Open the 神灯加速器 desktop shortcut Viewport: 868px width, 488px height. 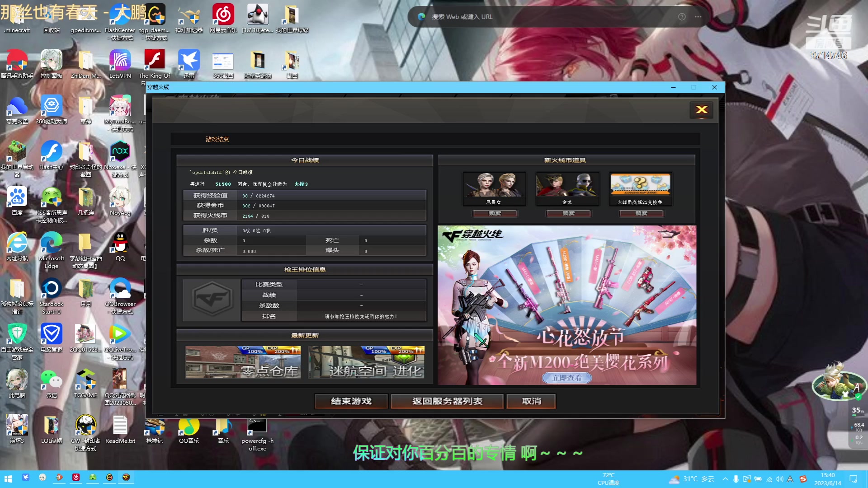pos(189,19)
